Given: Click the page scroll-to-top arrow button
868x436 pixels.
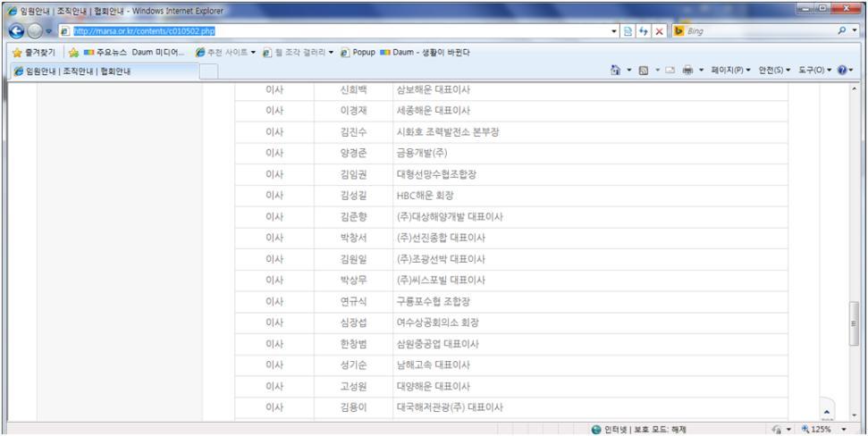Looking at the screenshot, I should (827, 411).
